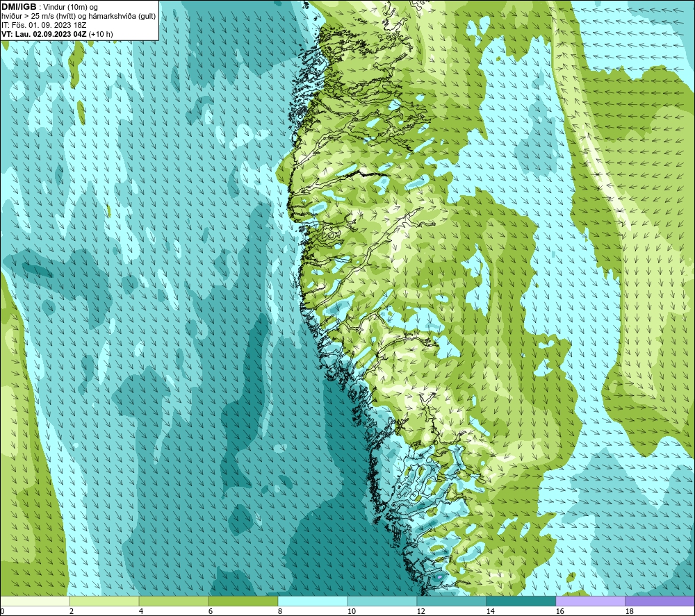Viewport: 695px width, 616px height.
Task: Click the 'VT: Lau. 02.09.2023 04Z' line
Action: (x=44, y=34)
